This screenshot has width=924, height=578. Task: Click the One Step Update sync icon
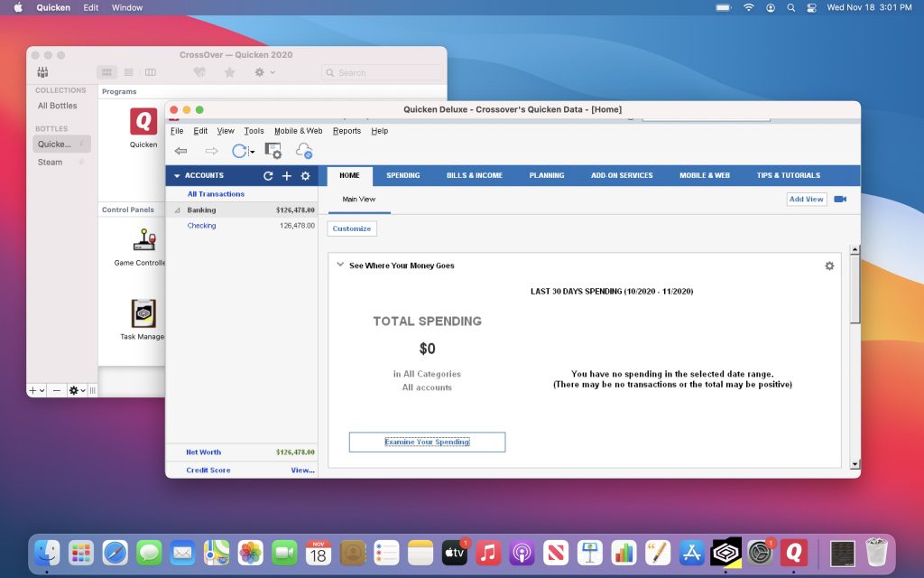(x=241, y=151)
